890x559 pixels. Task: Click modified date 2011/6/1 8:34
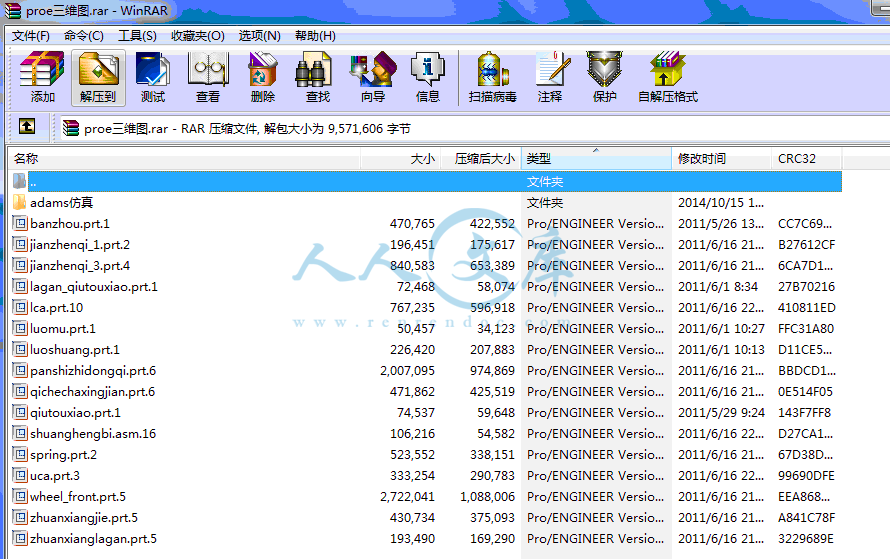point(718,286)
